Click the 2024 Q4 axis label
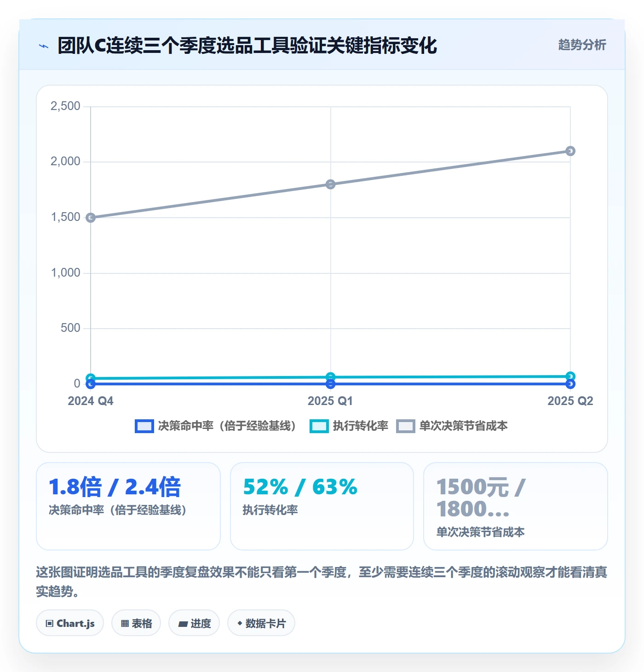644x672 pixels. click(91, 401)
